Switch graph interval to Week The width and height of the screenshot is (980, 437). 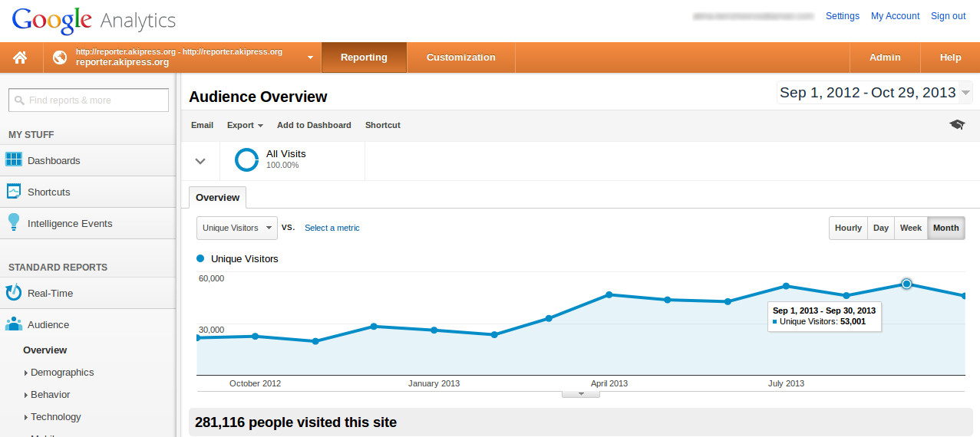(x=911, y=228)
